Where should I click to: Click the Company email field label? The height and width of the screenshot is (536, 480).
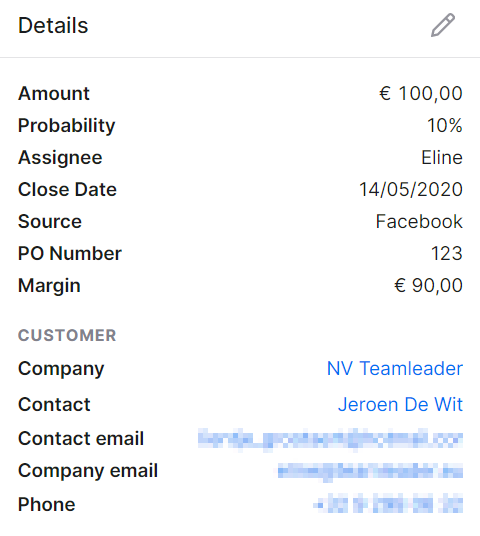click(x=88, y=471)
